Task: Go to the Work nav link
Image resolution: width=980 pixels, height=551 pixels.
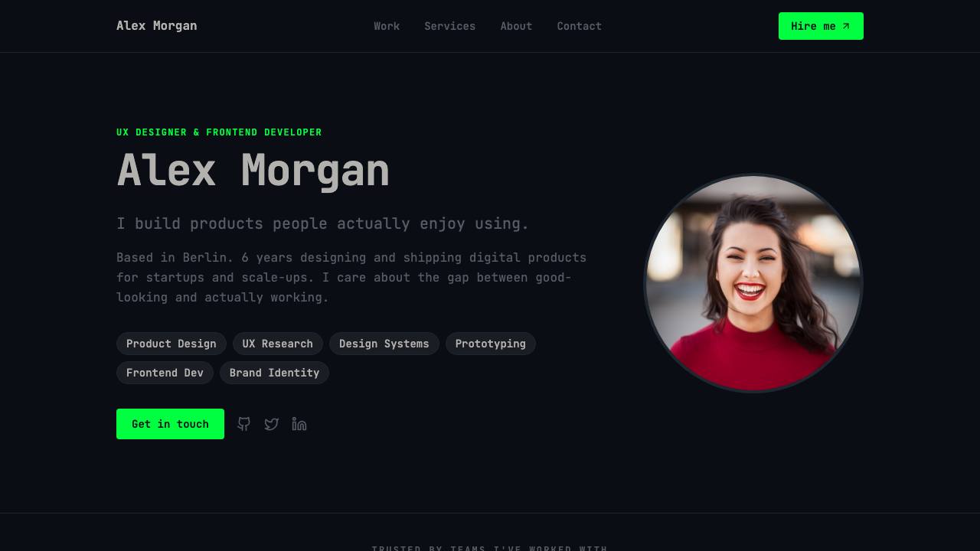Action: (x=387, y=26)
